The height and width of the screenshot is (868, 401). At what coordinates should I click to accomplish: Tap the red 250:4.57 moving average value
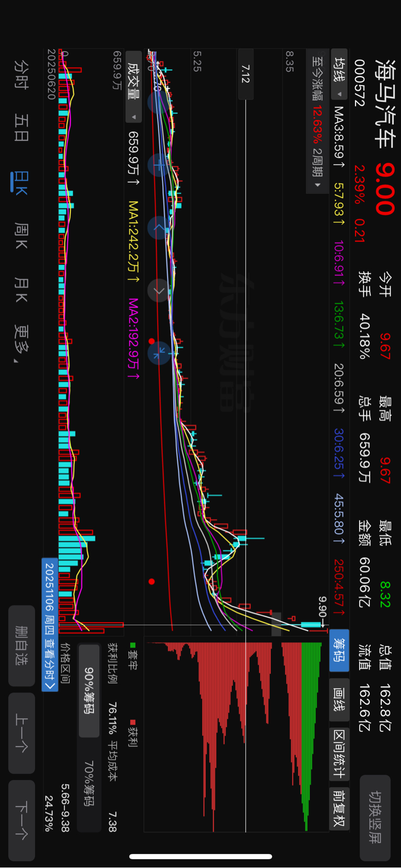pyautogui.click(x=339, y=587)
